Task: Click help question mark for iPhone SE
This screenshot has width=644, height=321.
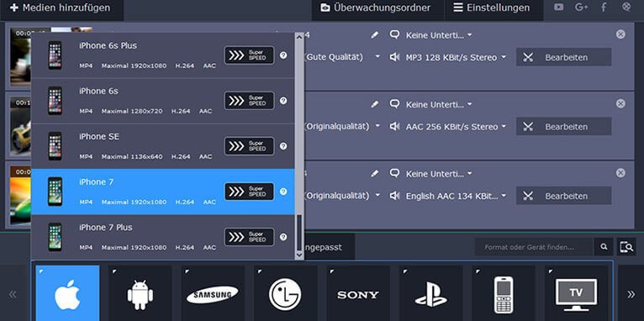Action: point(283,146)
